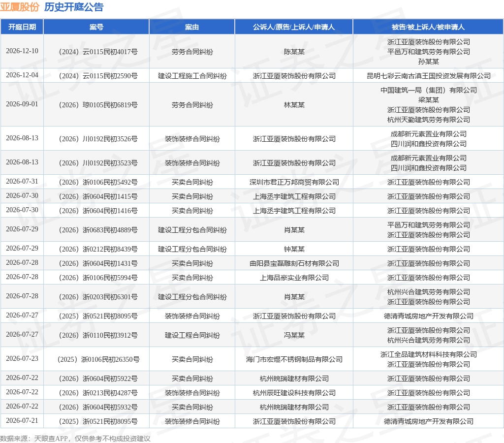
Task: Click the 案号 column header
Action: tap(96, 27)
